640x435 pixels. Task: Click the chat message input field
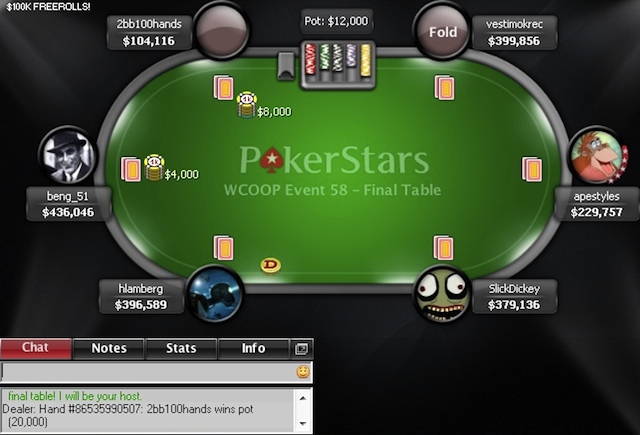(x=149, y=372)
